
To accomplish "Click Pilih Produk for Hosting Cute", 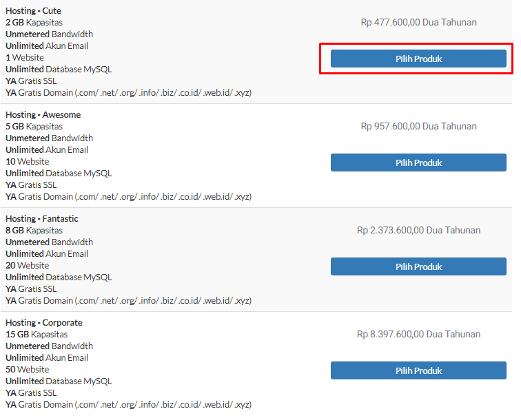I will [x=418, y=59].
